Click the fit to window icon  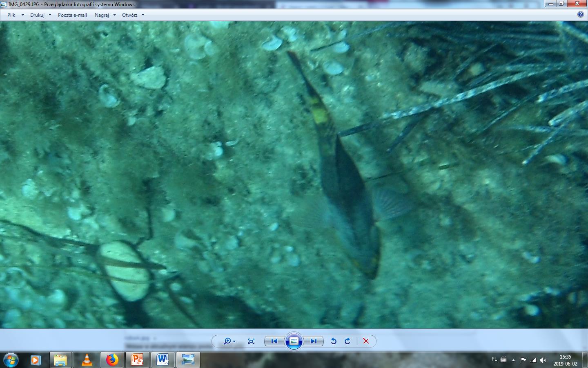(251, 341)
